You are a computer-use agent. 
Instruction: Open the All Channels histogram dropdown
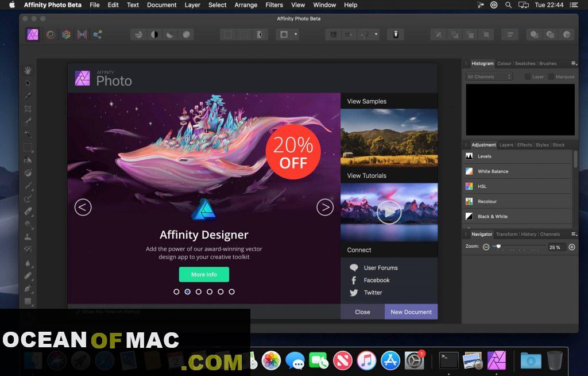(489, 76)
